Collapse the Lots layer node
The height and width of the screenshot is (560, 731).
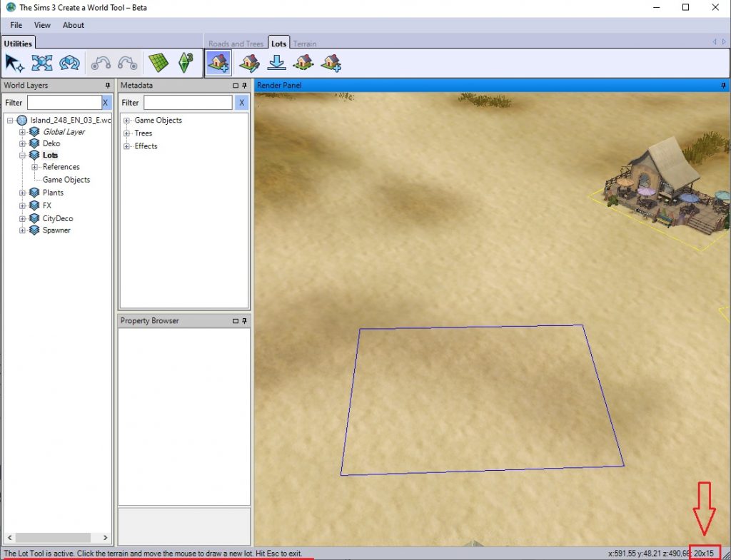pos(23,155)
